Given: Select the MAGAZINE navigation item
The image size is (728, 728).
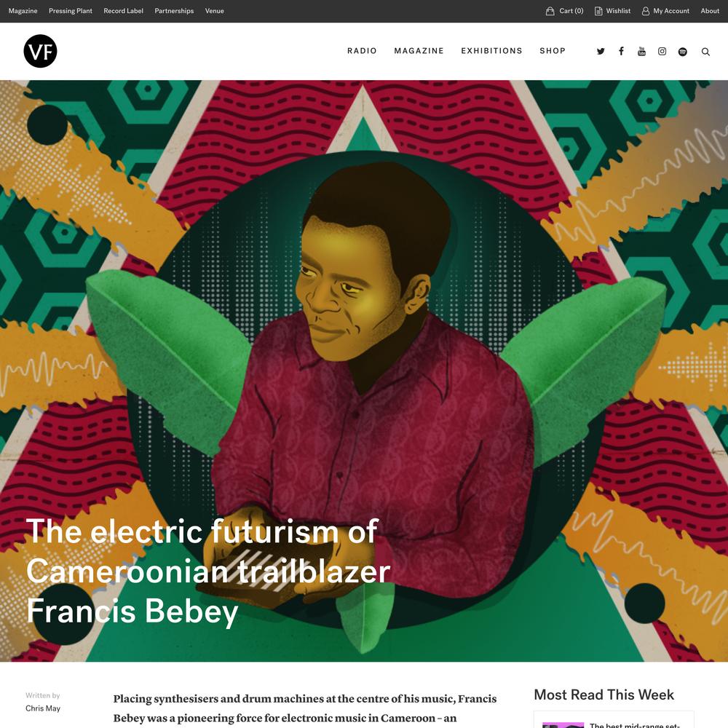Looking at the screenshot, I should coord(419,51).
